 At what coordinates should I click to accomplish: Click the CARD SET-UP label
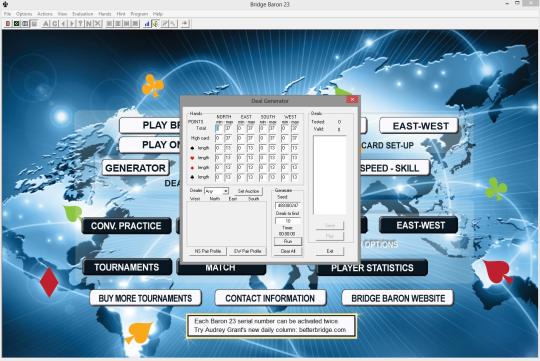387,146
